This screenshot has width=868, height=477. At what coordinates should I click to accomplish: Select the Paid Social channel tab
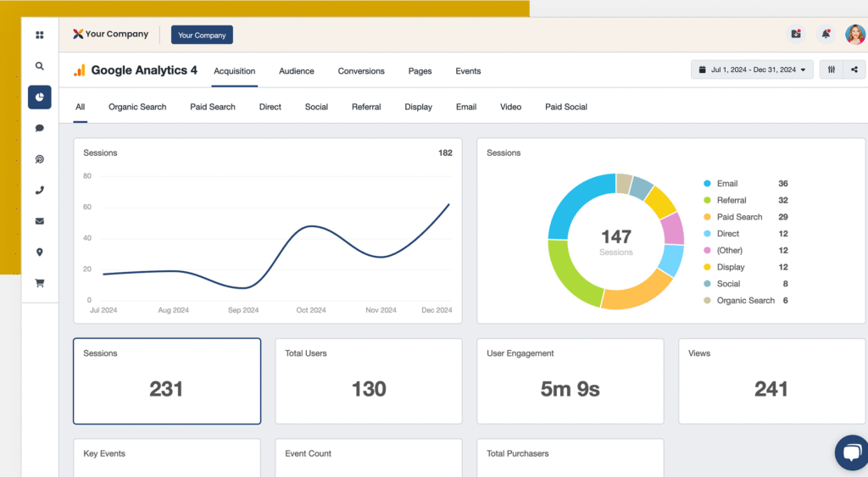(565, 107)
